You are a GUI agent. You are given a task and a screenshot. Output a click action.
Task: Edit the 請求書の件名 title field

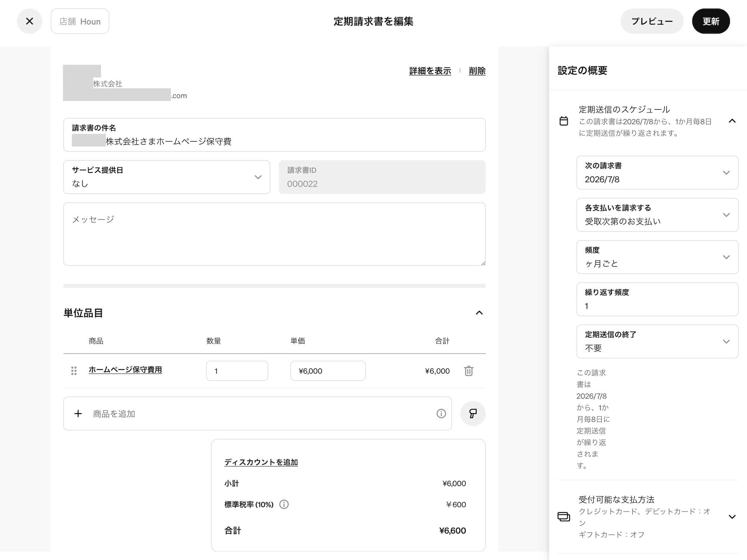[x=275, y=135]
